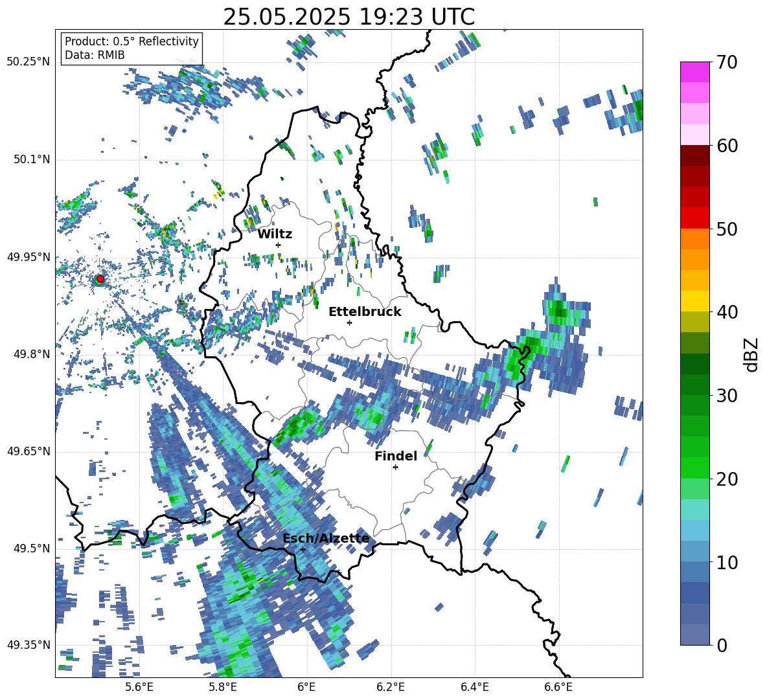Click the colorbar tick label 40

tap(727, 312)
